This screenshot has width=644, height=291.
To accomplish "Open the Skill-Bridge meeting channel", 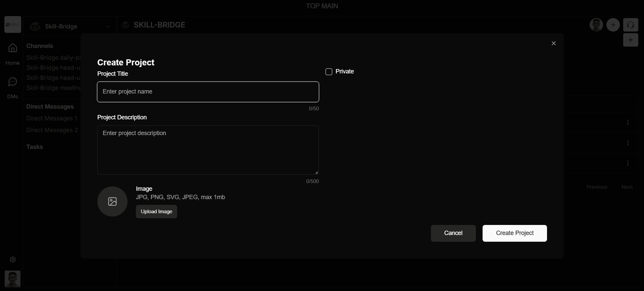I will [x=53, y=88].
